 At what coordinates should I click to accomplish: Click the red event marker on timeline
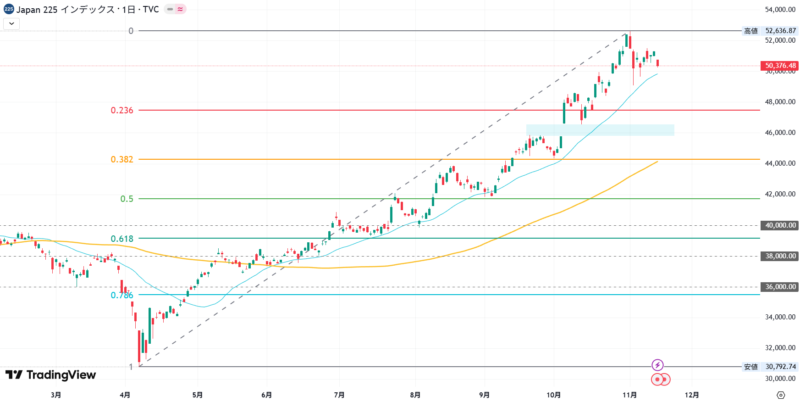click(659, 379)
